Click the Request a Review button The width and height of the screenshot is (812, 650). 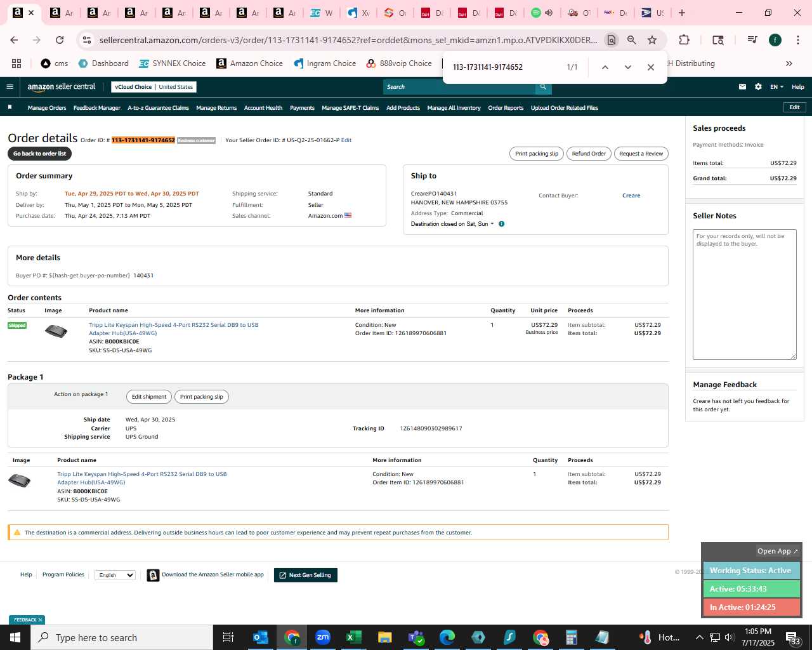pyautogui.click(x=641, y=154)
